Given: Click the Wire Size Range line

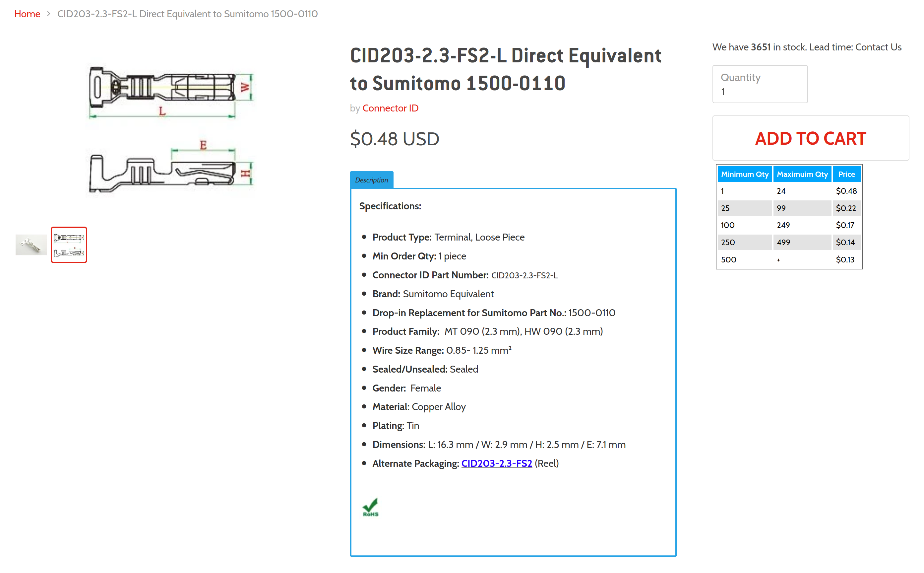Looking at the screenshot, I should (x=442, y=351).
